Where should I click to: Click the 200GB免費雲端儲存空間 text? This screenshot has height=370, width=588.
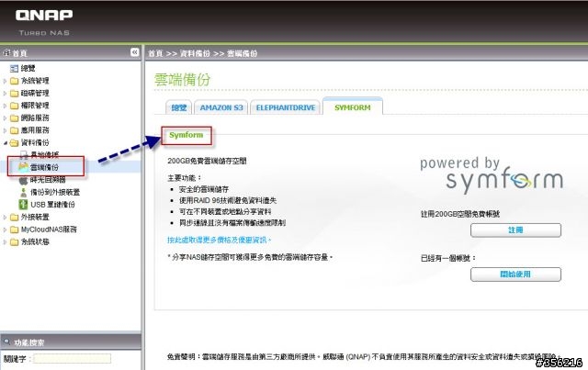click(207, 161)
